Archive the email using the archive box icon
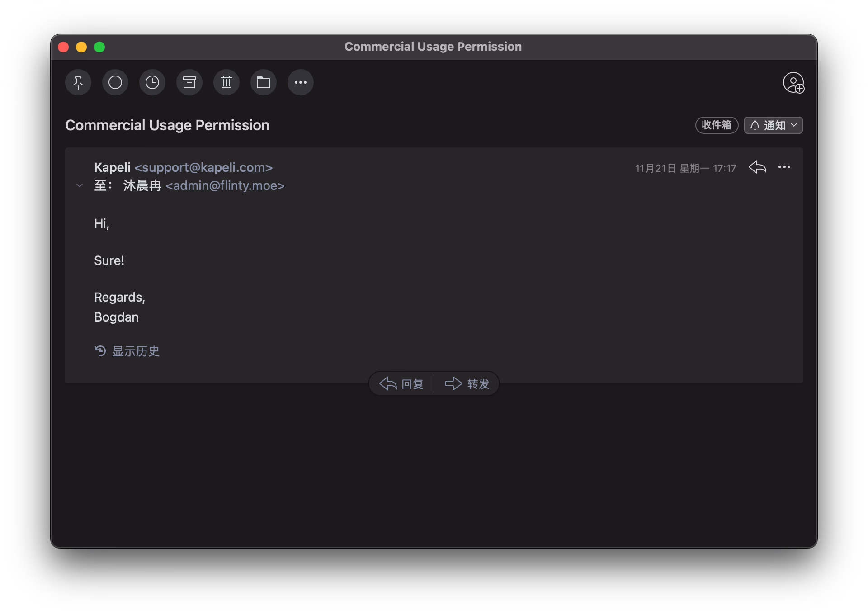The image size is (868, 615). pyautogui.click(x=189, y=82)
